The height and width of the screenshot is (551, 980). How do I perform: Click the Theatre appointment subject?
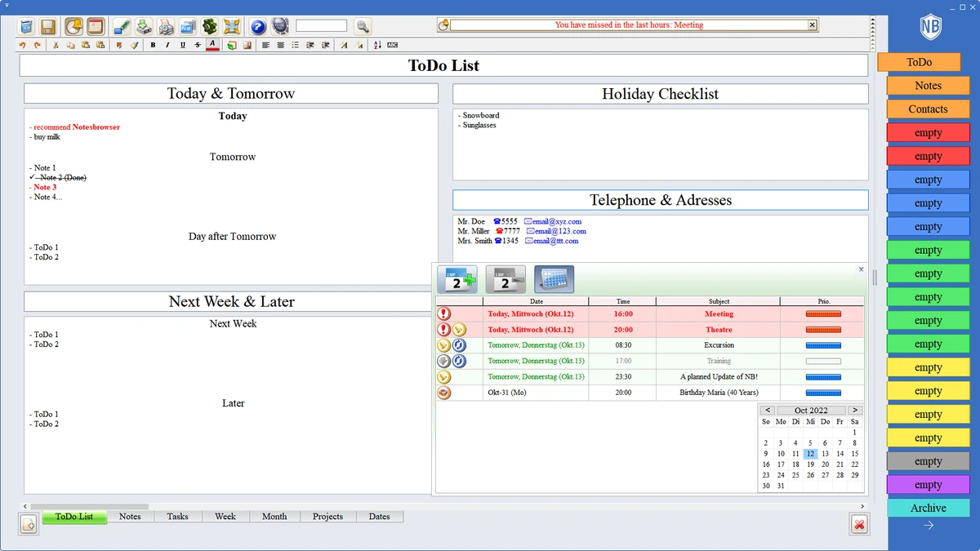coord(719,330)
